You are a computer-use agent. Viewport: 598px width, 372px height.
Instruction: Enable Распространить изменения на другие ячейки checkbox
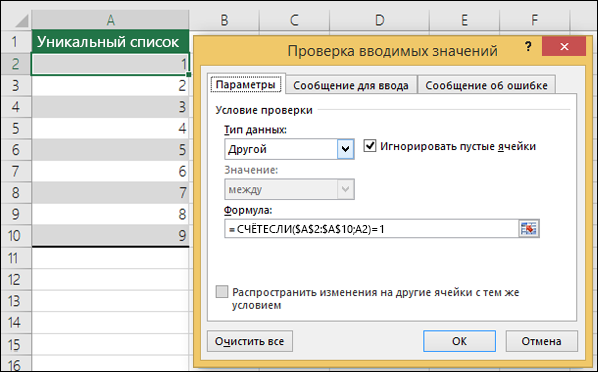pos(222,291)
